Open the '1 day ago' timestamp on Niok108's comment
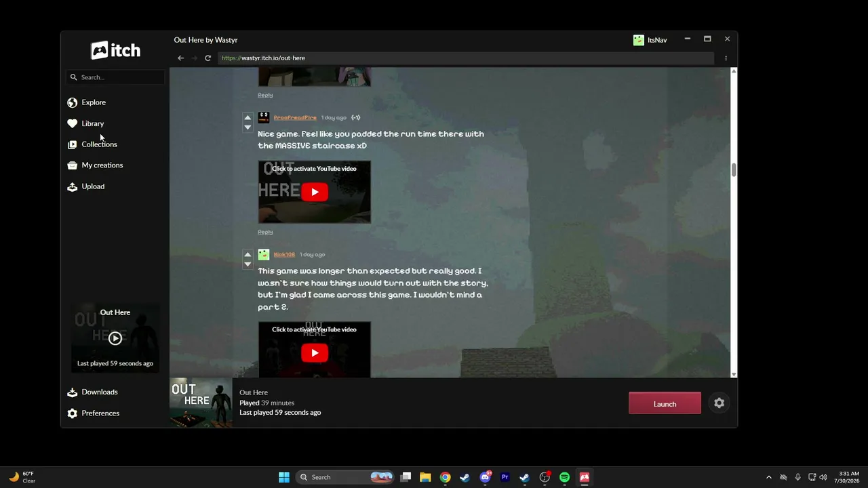 pyautogui.click(x=313, y=255)
